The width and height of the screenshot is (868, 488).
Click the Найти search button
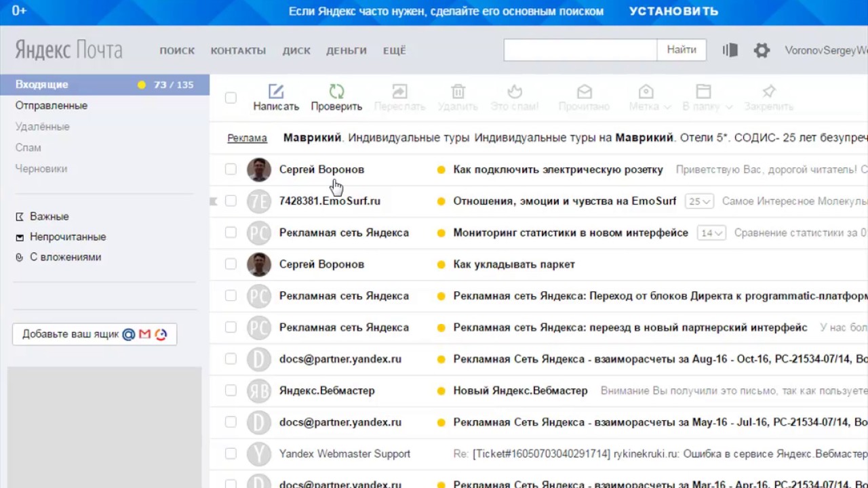(x=682, y=49)
